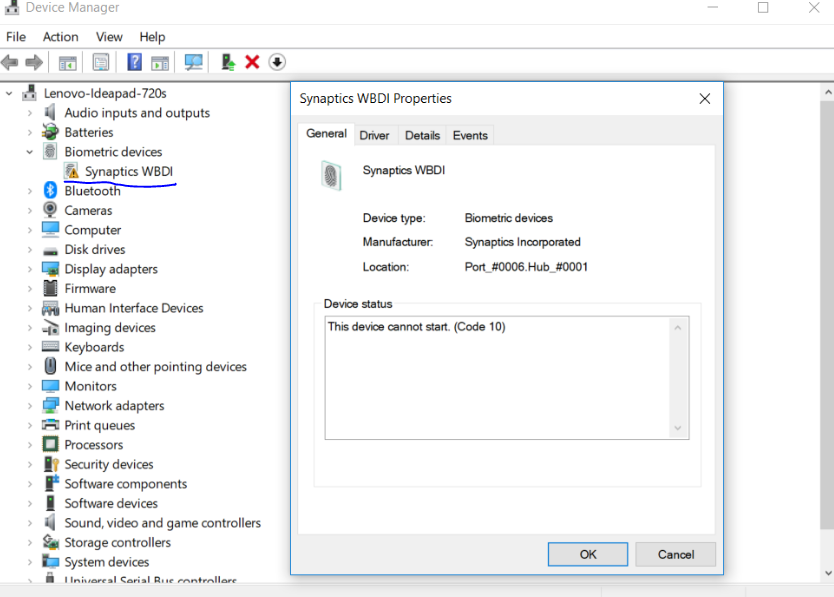Switch to the Driver tab
Screen dimensions: 834x597
click(x=374, y=135)
